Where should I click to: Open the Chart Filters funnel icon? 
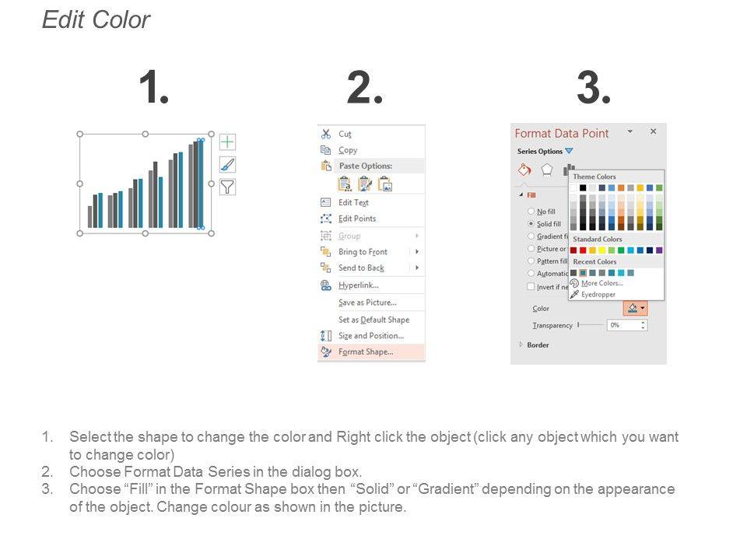[x=227, y=187]
